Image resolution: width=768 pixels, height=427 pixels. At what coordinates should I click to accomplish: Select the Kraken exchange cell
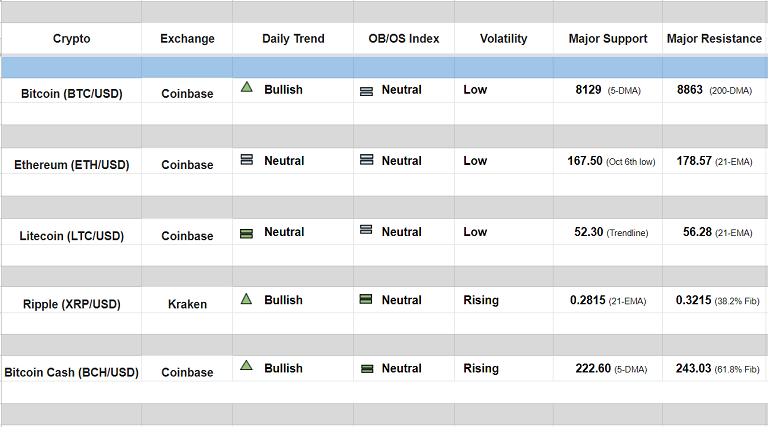(x=187, y=304)
